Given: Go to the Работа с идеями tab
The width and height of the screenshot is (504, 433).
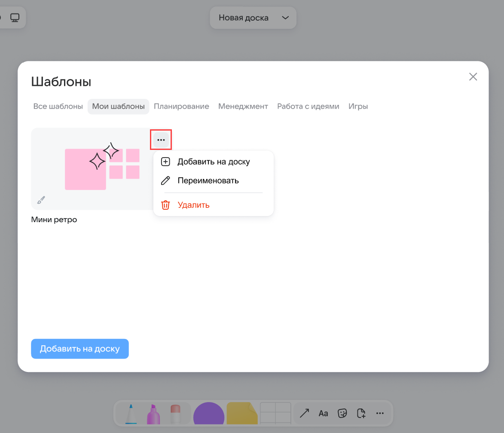Looking at the screenshot, I should pos(308,106).
